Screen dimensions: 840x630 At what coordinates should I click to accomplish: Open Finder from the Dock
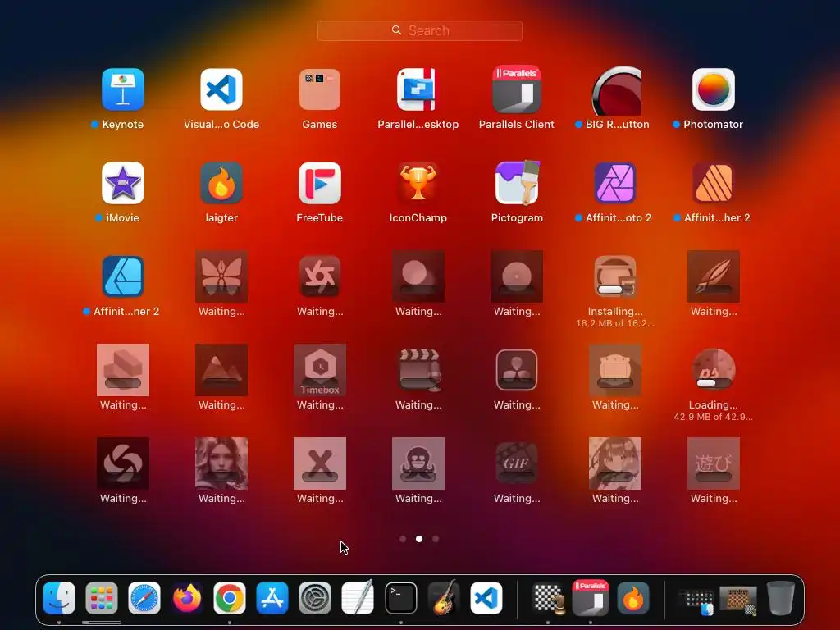click(x=59, y=597)
